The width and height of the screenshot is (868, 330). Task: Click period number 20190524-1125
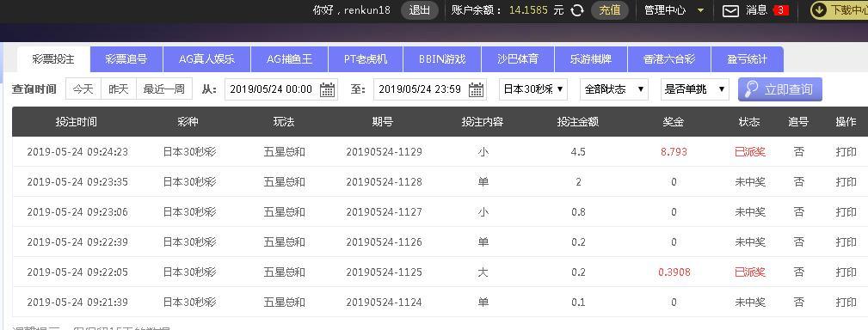[x=385, y=272]
